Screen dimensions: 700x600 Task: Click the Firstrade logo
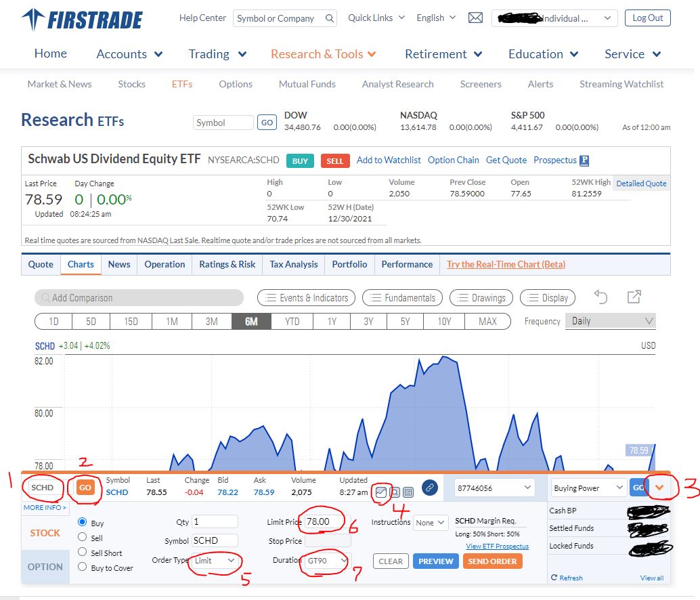tap(82, 20)
